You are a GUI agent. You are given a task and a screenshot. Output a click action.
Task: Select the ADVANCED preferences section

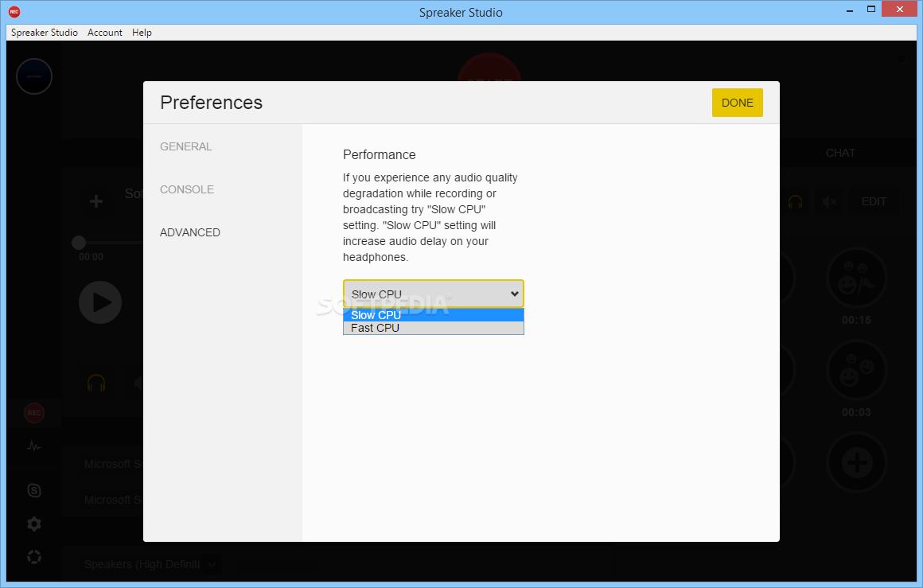pos(190,232)
